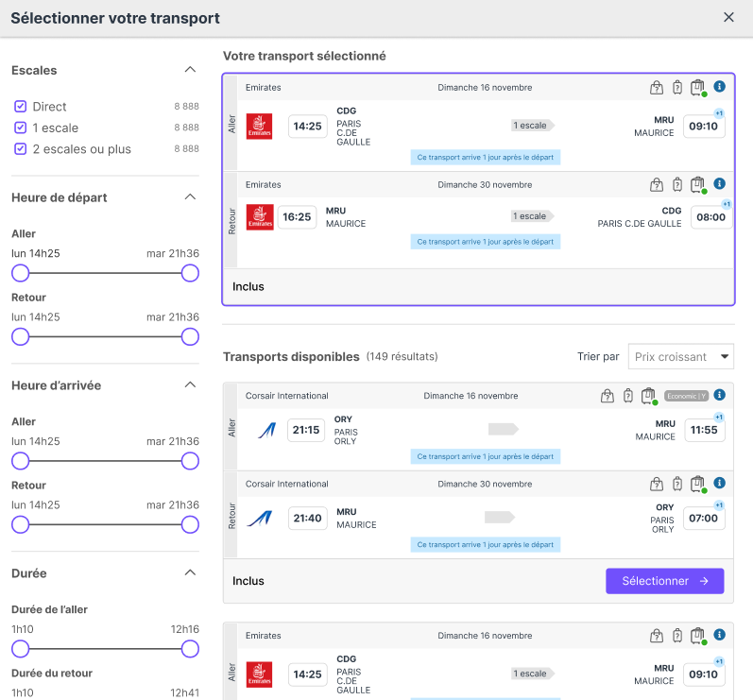
Task: Click info icon on Corsair outbound flight
Action: (x=719, y=395)
